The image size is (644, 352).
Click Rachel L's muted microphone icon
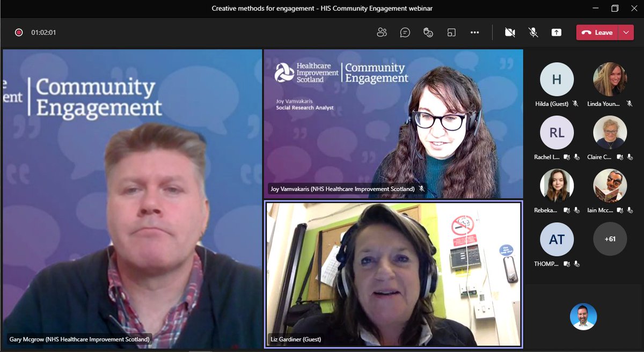[576, 157]
